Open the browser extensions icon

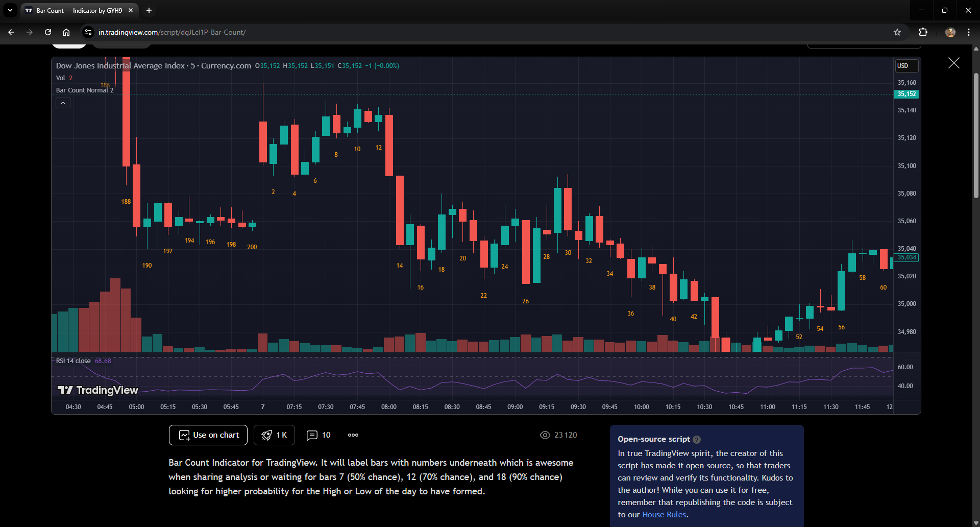[923, 32]
